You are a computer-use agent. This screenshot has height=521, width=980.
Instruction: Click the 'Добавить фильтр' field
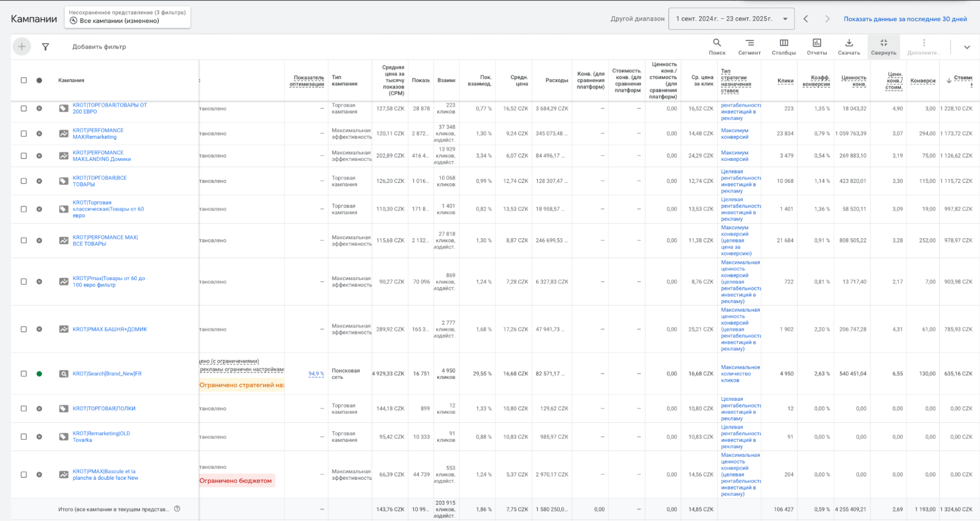99,47
